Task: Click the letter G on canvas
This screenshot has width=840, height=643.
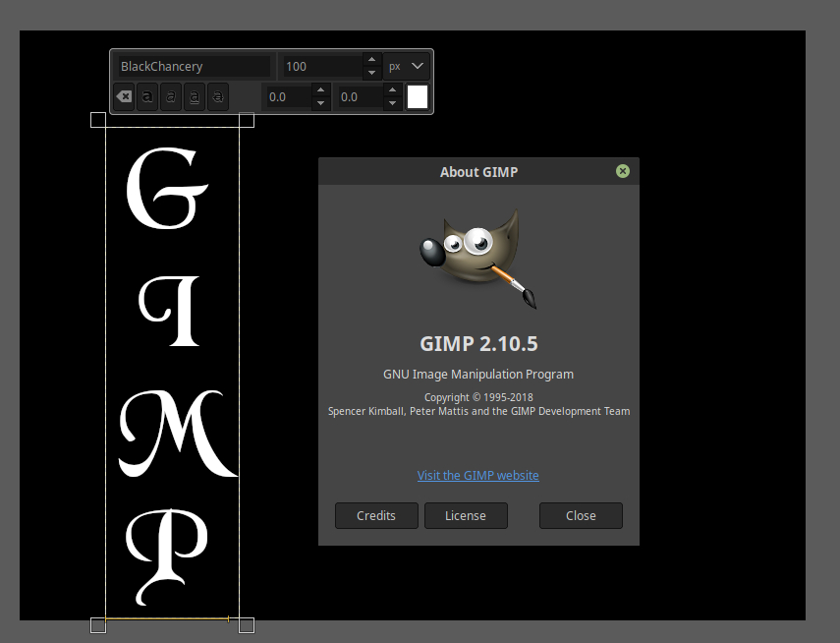Action: [167, 188]
